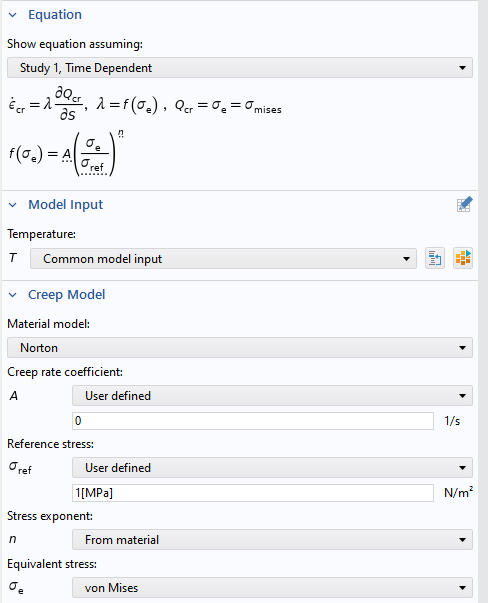This screenshot has width=488, height=603.
Task: Click the Equation section heading
Action: click(x=55, y=15)
